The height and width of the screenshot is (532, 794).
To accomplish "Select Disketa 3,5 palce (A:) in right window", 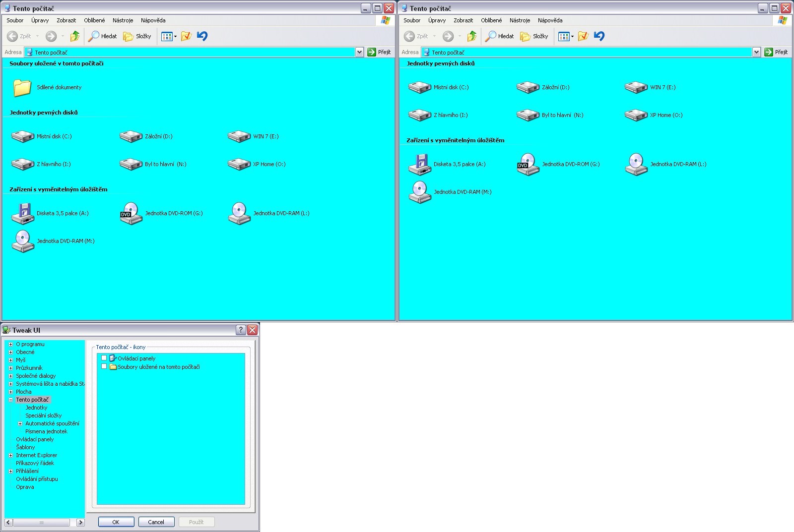I will click(x=420, y=165).
